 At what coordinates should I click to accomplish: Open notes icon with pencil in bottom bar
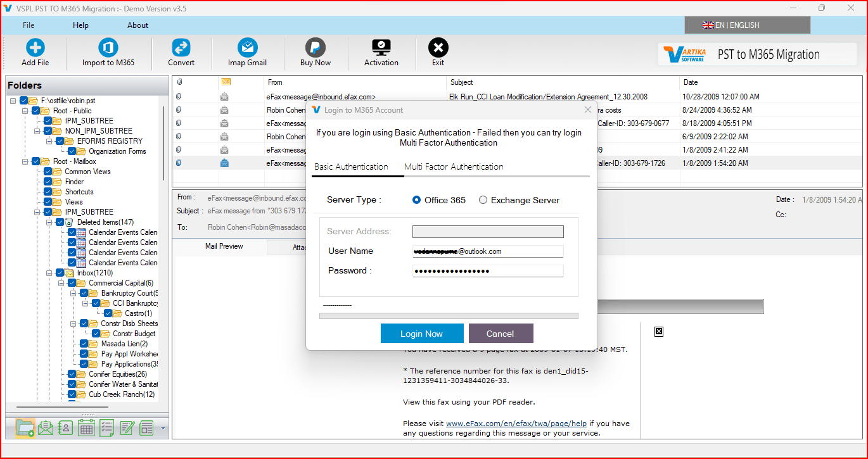127,428
